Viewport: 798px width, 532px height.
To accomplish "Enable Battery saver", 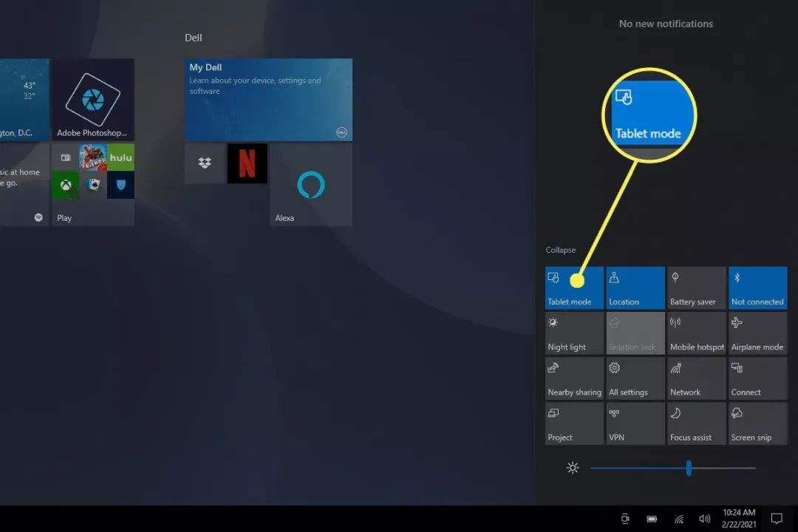I will click(696, 287).
